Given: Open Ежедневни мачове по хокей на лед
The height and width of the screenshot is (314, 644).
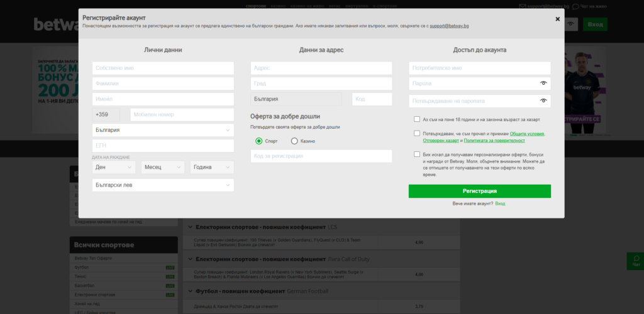Looking at the screenshot, I should tap(108, 222).
